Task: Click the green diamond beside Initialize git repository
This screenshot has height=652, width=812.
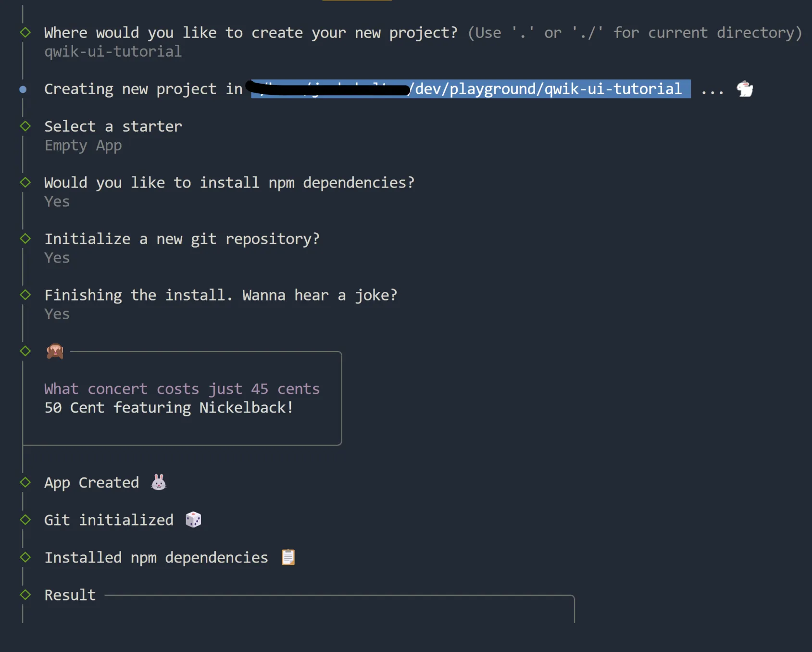Action: (25, 239)
